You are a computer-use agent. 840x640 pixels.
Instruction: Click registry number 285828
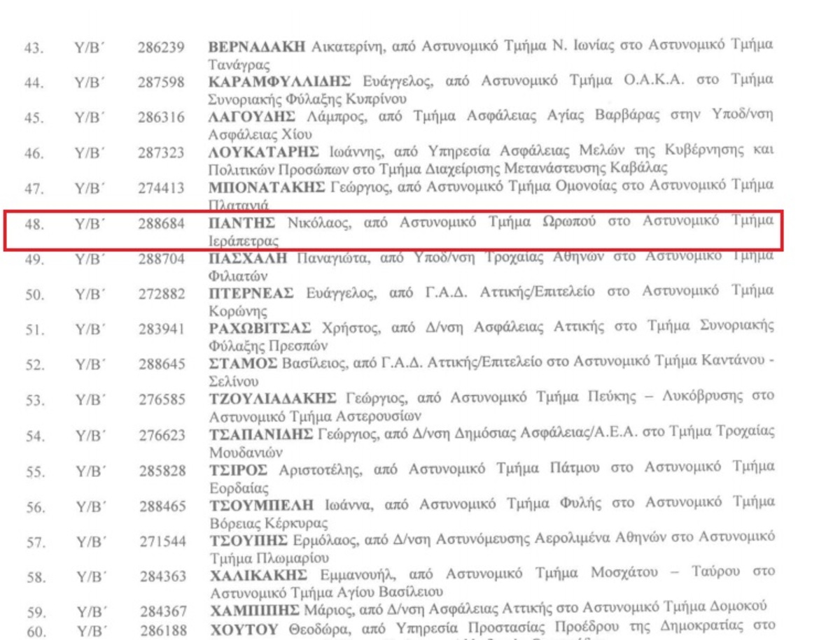point(161,469)
